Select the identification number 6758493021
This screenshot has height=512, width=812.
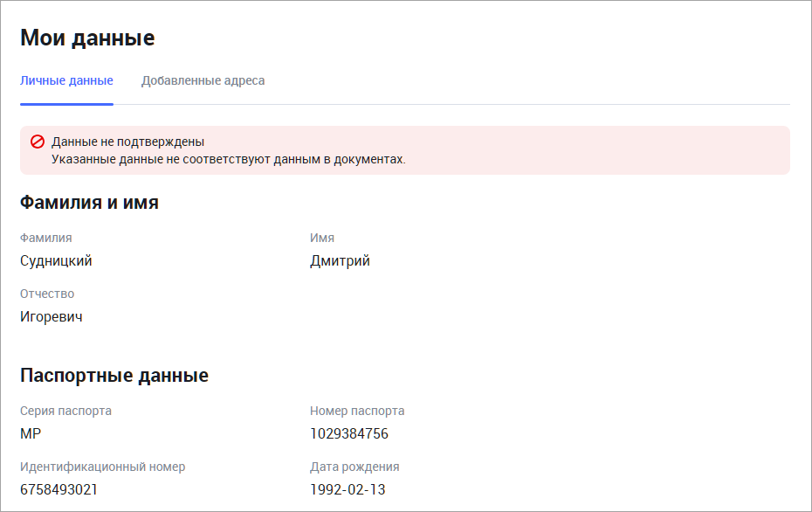[58, 489]
